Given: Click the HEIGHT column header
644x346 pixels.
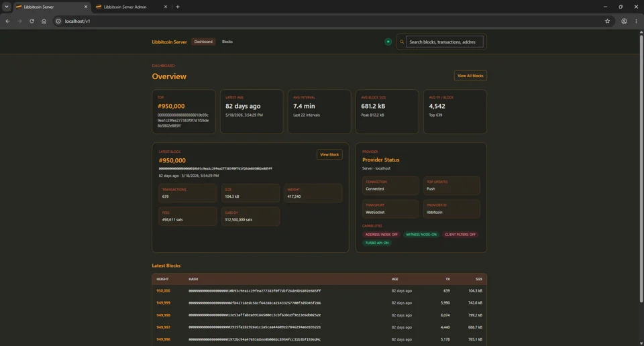Looking at the screenshot, I should (x=162, y=279).
